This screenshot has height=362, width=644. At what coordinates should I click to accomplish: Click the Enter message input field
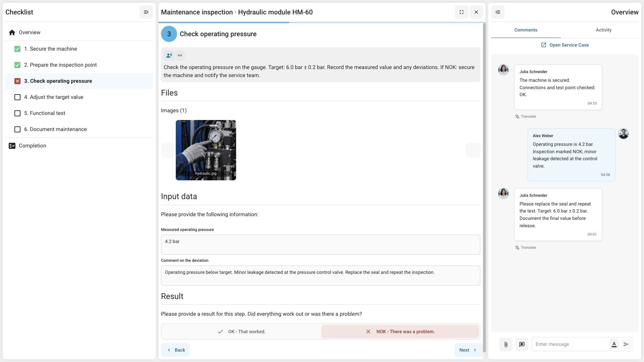tap(570, 344)
